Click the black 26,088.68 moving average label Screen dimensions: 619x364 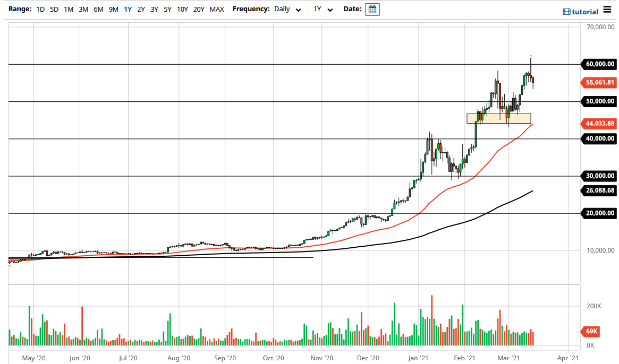pyautogui.click(x=598, y=190)
